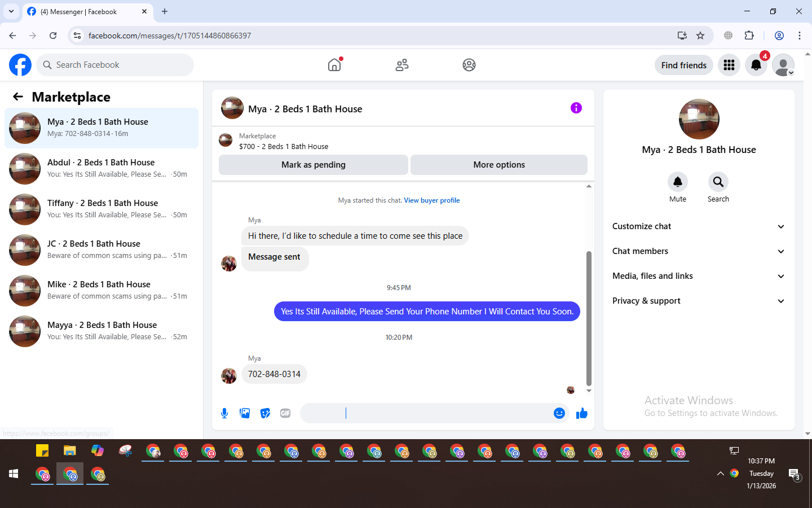
Task: Bookmark this tab with the star icon
Action: click(x=700, y=36)
